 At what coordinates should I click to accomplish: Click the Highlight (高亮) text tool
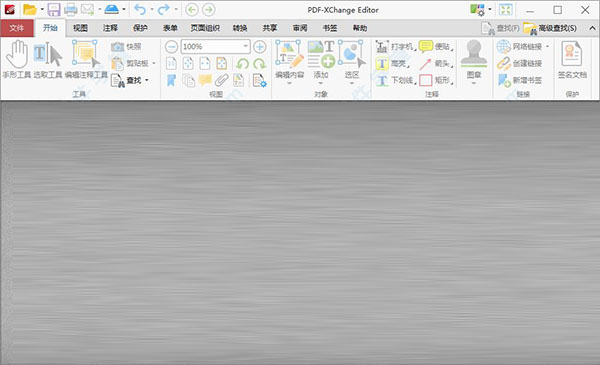click(393, 64)
